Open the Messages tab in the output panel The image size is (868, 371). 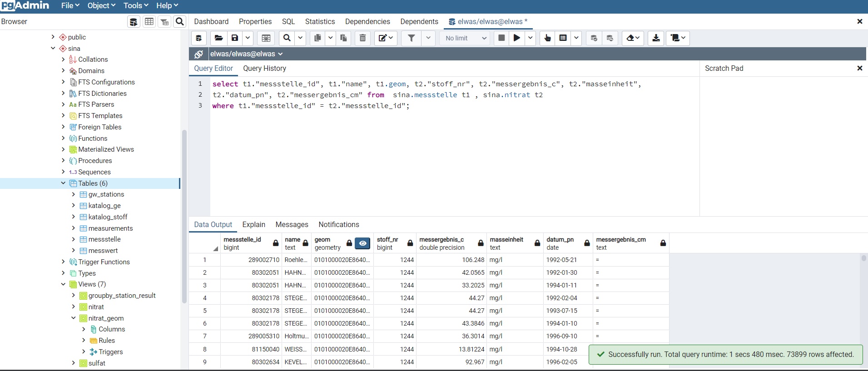tap(292, 225)
